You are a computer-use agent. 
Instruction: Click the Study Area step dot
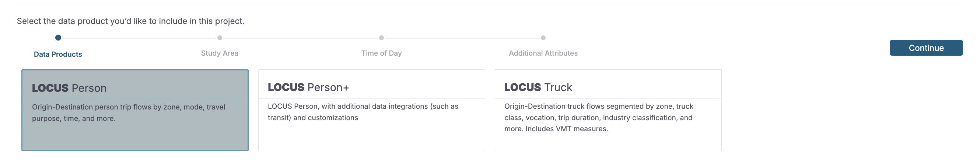[220, 38]
